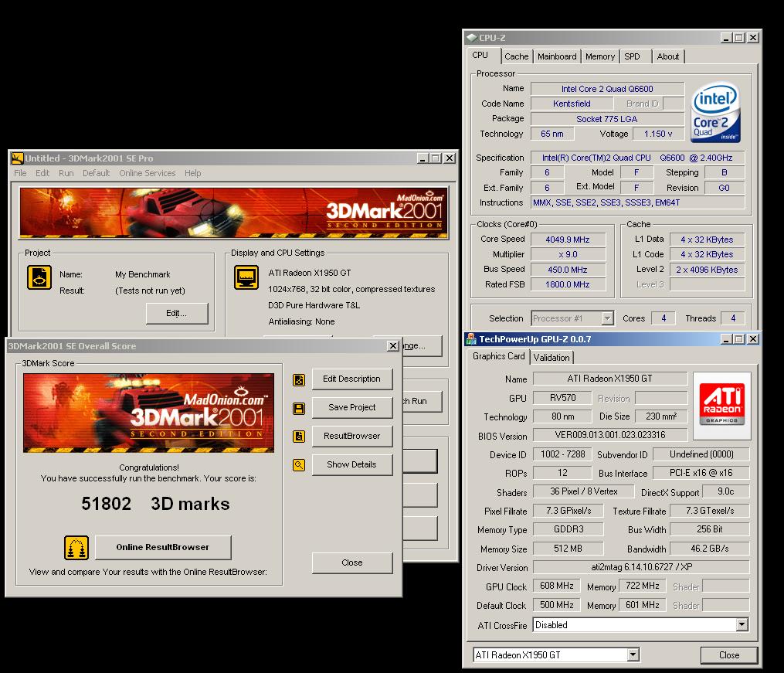784x673 pixels.
Task: Click the BIOS Version field in GPU-Z
Action: pos(610,435)
